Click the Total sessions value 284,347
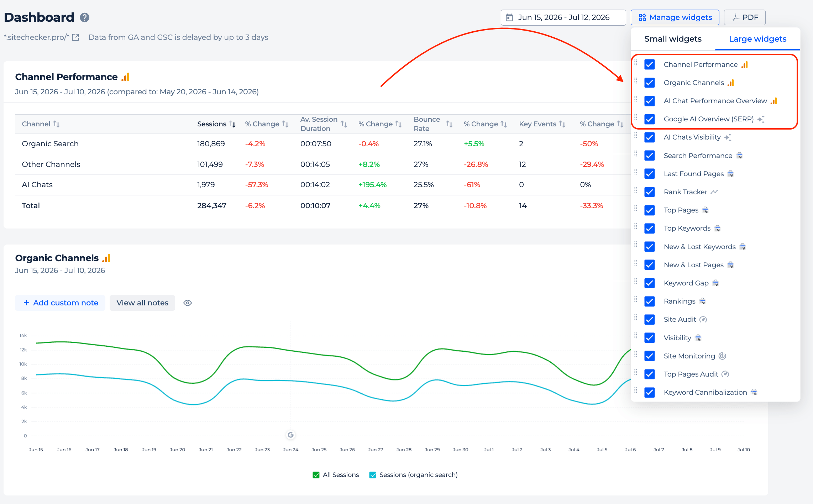Screen dimensions: 813x504 click(x=212, y=206)
